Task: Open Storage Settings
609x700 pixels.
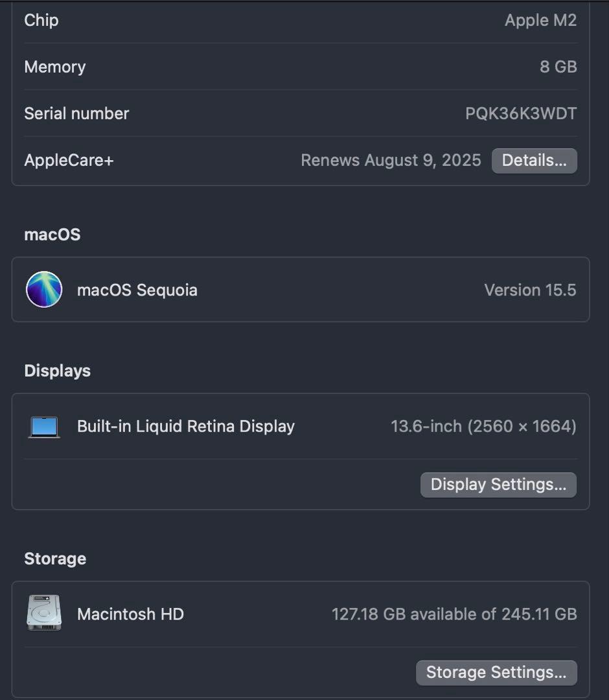Action: (496, 672)
